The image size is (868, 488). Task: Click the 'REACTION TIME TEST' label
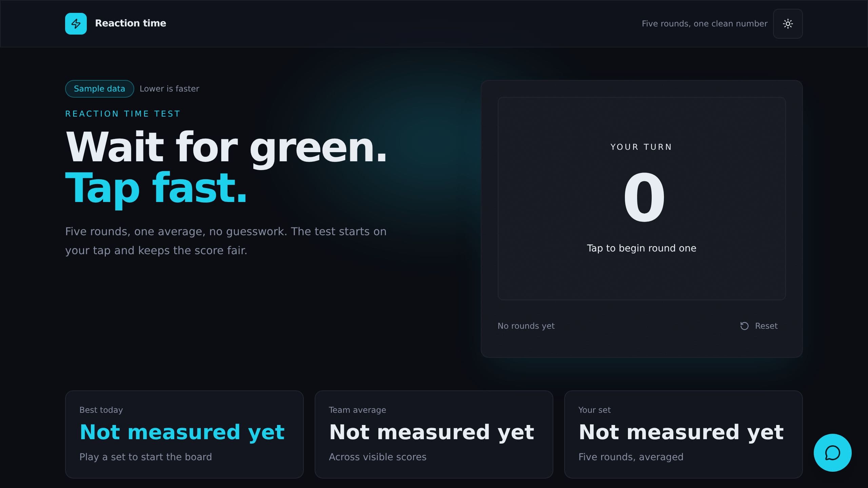(x=122, y=114)
